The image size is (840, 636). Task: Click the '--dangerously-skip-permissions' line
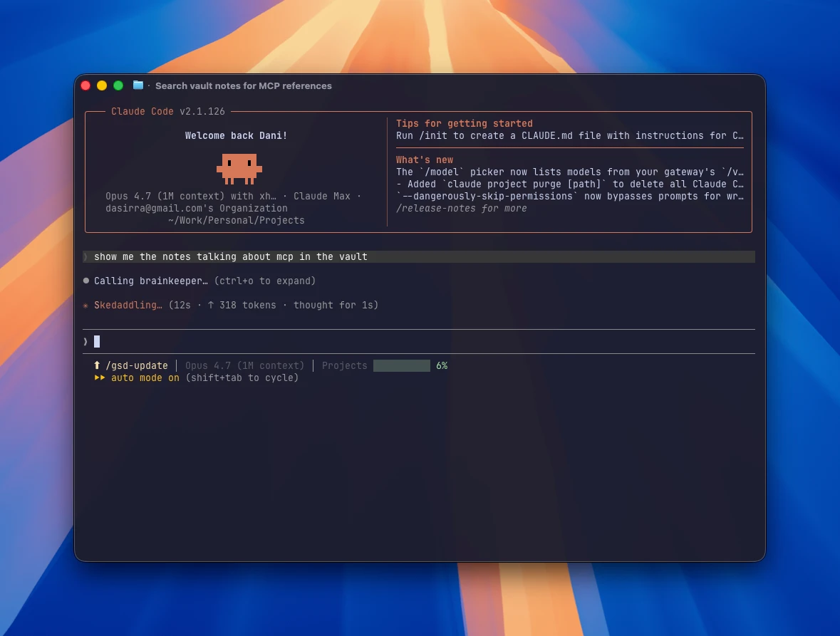pos(570,196)
